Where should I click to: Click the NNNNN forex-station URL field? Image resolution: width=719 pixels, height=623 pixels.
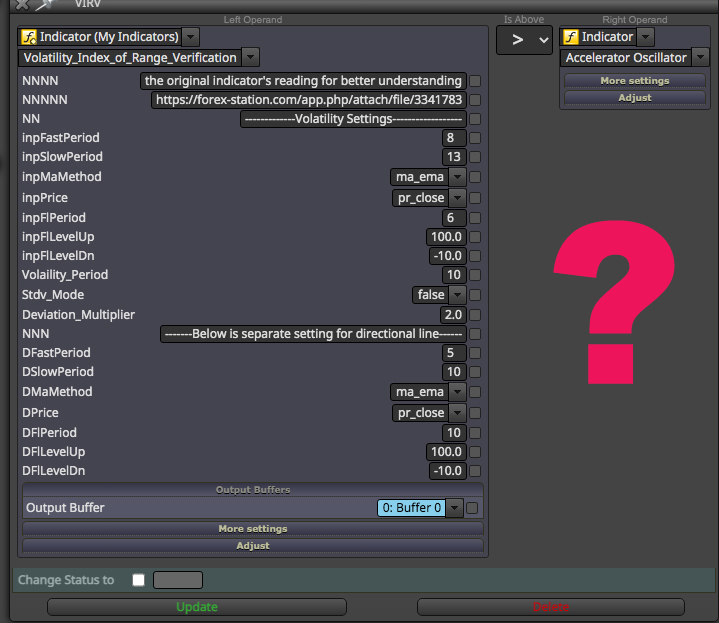[309, 100]
